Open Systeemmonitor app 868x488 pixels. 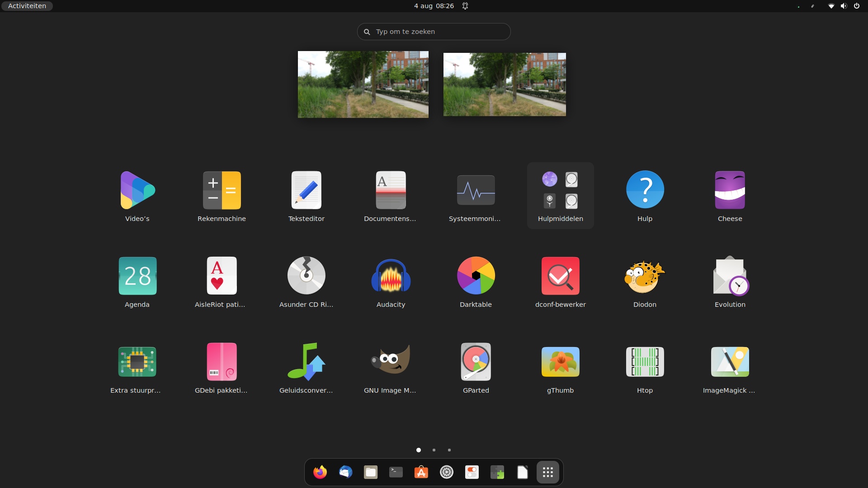tap(476, 190)
